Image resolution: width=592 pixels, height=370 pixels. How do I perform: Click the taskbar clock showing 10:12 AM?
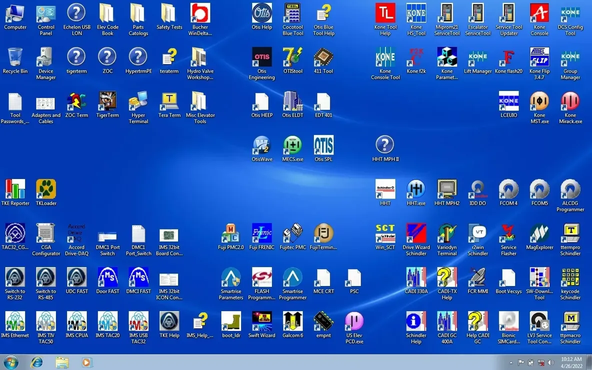pos(571,362)
